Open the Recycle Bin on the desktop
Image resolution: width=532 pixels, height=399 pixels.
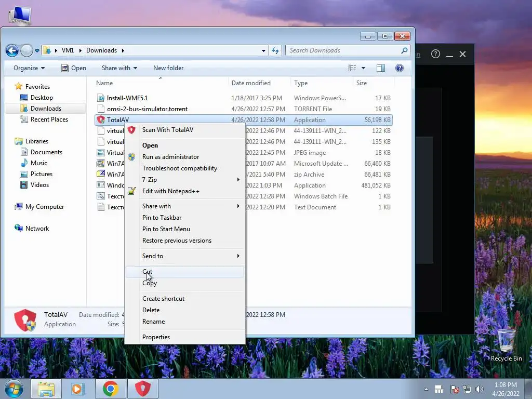pos(506,344)
